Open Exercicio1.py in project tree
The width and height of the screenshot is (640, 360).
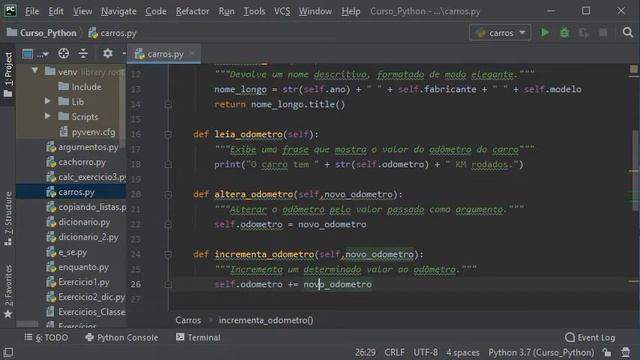(78, 282)
